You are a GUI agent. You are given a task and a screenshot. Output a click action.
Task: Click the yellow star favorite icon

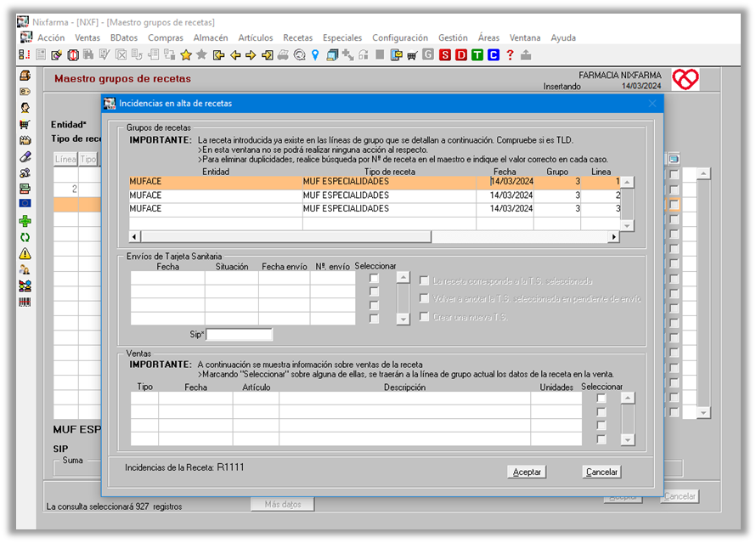tap(186, 55)
